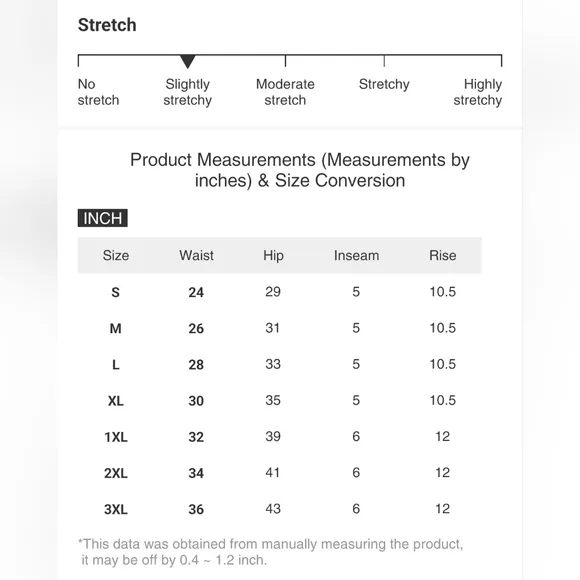
Task: Select the INCH unit label
Action: point(102,218)
